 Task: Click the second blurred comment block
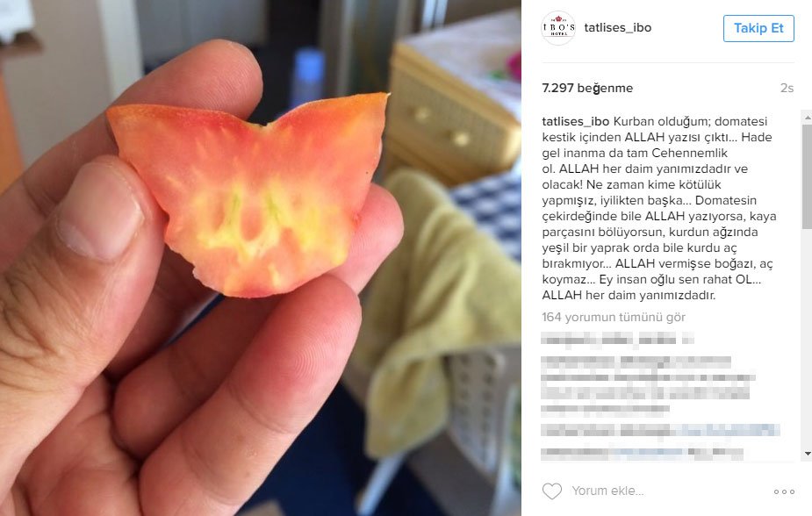point(647,385)
